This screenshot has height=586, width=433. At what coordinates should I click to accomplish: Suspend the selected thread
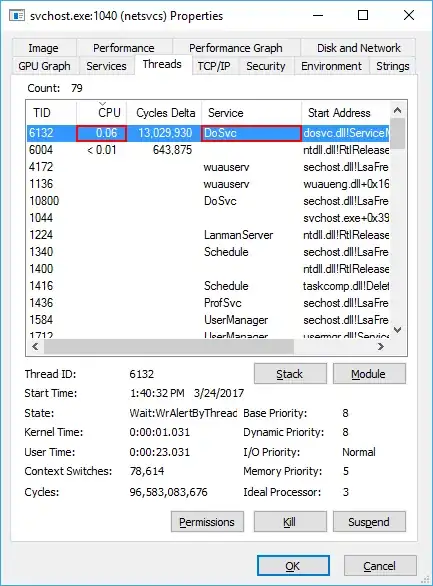coord(369,522)
